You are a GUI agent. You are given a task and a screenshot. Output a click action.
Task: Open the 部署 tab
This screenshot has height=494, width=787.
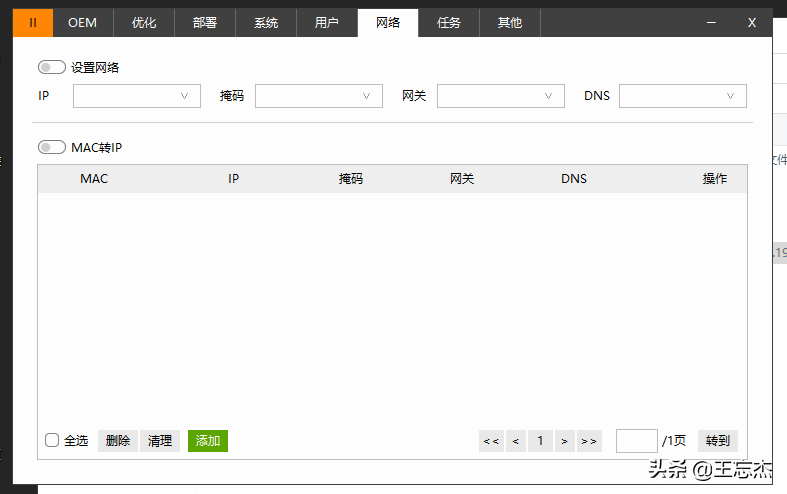tap(205, 22)
